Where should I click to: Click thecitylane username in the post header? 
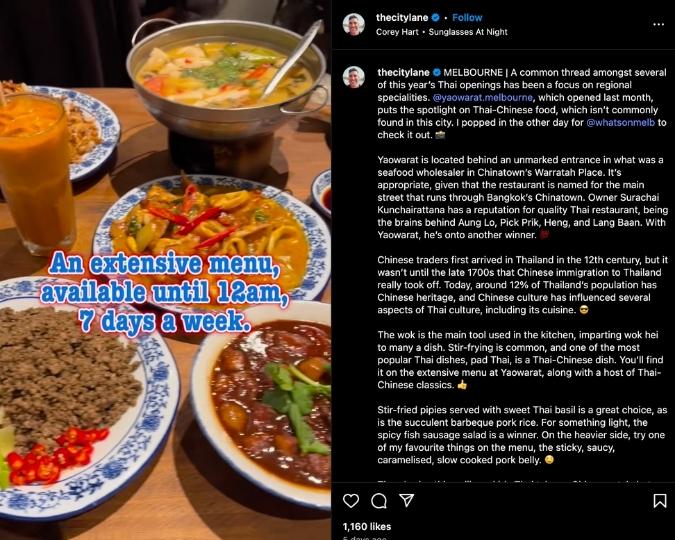click(x=402, y=18)
